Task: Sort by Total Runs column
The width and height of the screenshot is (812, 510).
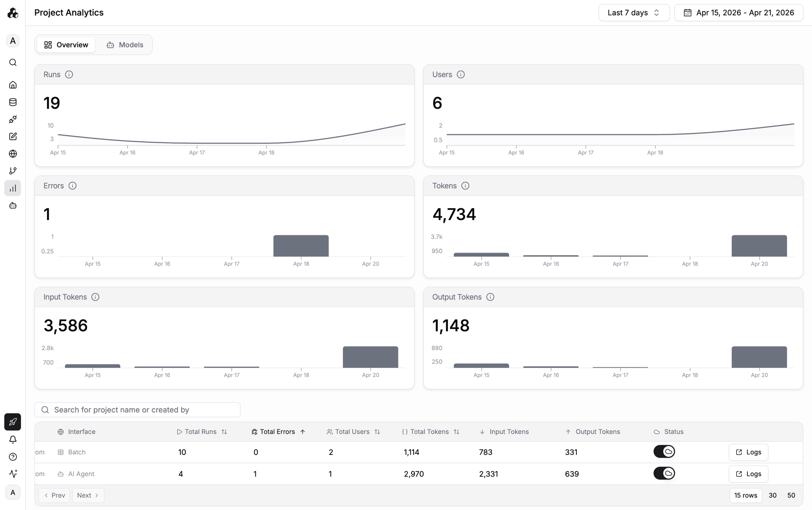Action: point(202,432)
